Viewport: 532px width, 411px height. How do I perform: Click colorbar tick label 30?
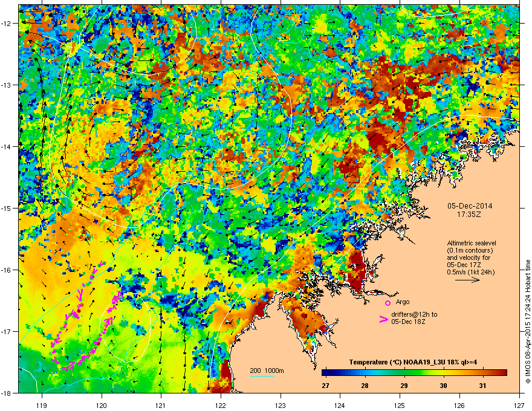[x=443, y=386]
